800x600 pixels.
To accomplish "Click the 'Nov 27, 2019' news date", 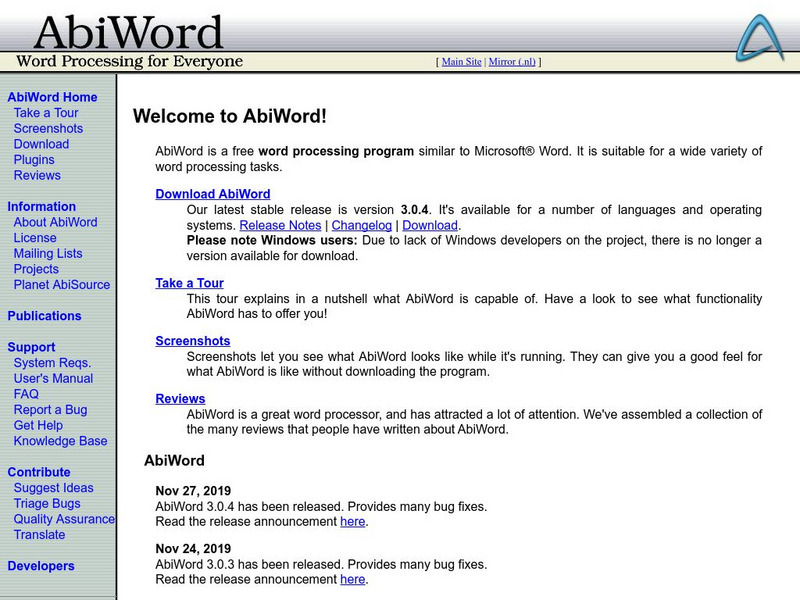I will (x=193, y=491).
